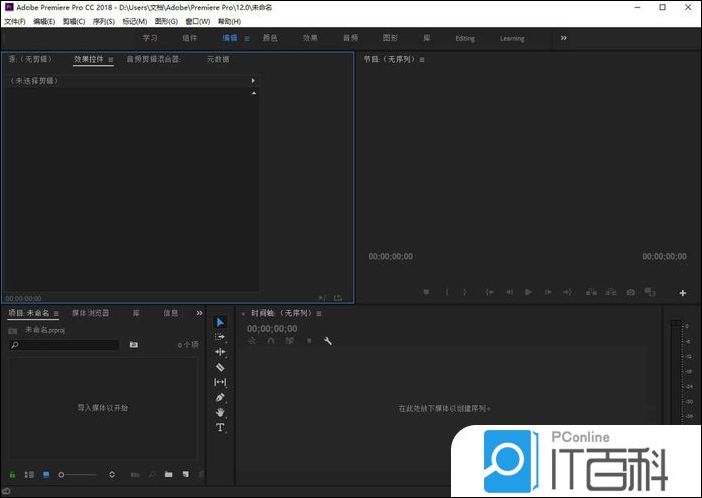702x498 pixels.
Task: Select the Pen tool
Action: coord(220,397)
